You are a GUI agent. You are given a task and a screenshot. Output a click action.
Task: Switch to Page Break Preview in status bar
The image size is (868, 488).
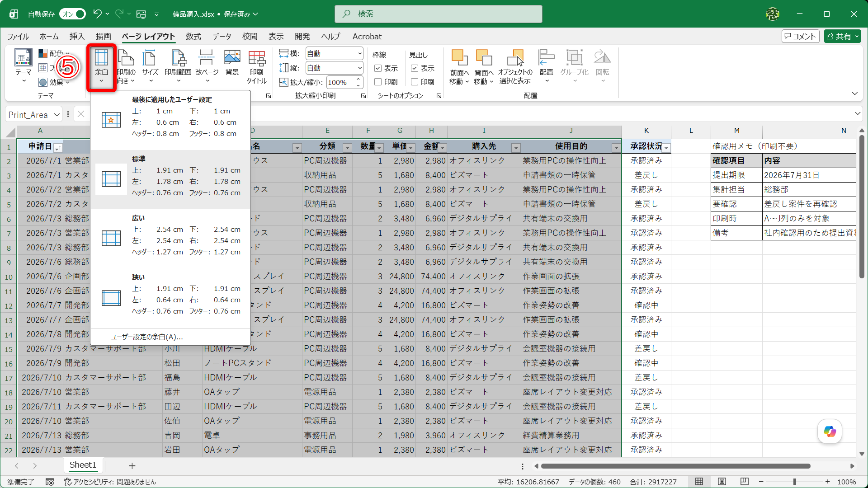click(745, 482)
